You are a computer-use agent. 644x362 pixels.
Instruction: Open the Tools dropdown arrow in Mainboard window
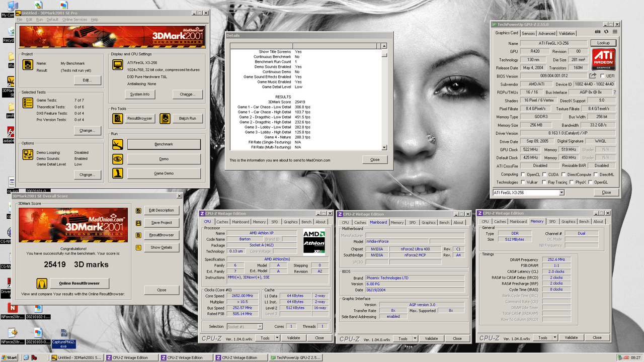[416, 338]
